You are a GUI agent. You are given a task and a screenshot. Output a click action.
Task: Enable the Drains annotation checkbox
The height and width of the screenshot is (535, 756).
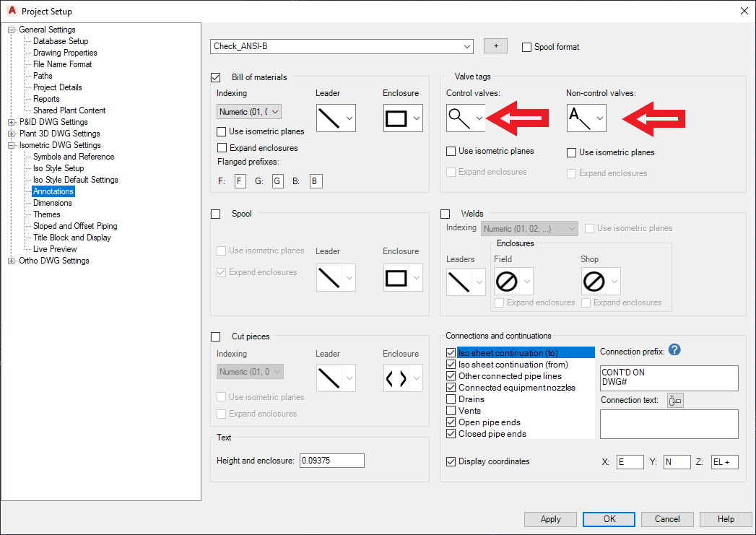click(451, 399)
